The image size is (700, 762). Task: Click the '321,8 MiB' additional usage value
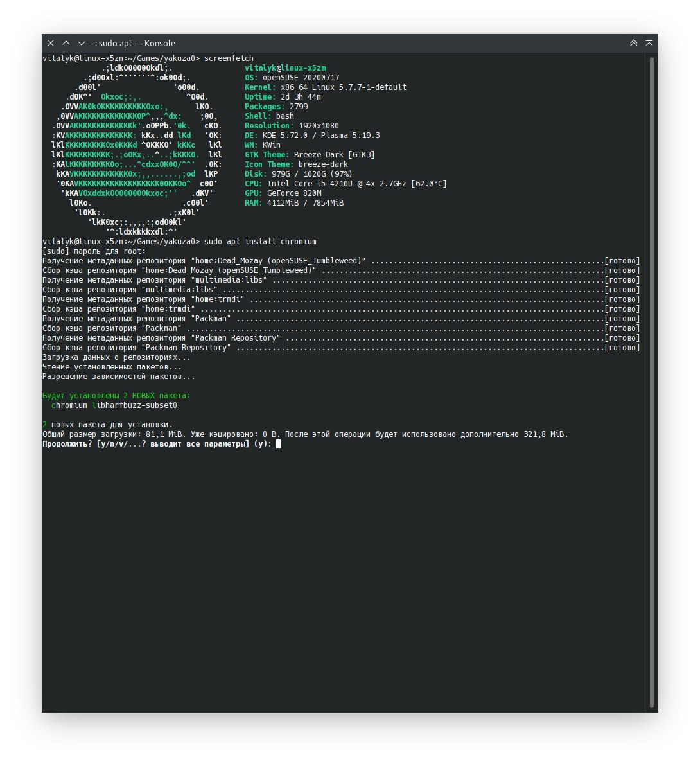543,434
